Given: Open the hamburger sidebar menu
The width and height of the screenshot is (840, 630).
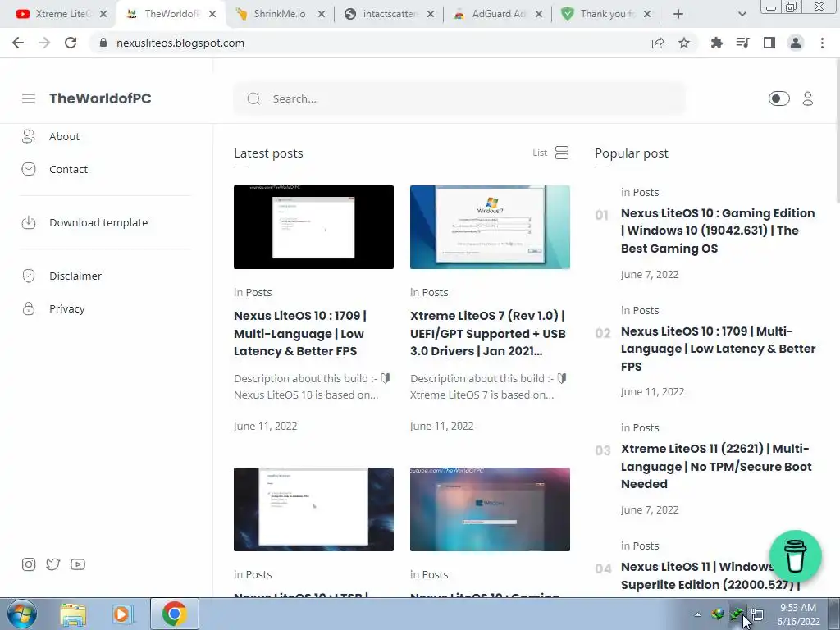Looking at the screenshot, I should [29, 98].
